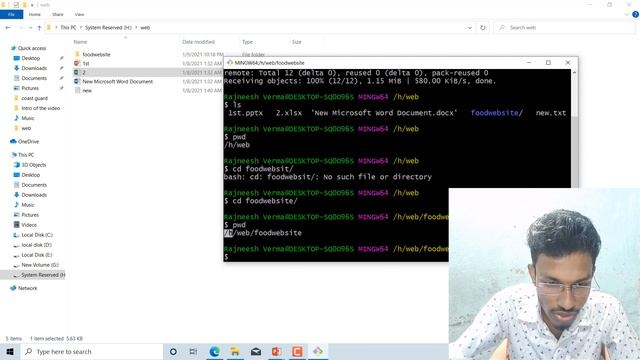This screenshot has height=360, width=640.
Task: Open Music under Quick access
Action: point(28,118)
